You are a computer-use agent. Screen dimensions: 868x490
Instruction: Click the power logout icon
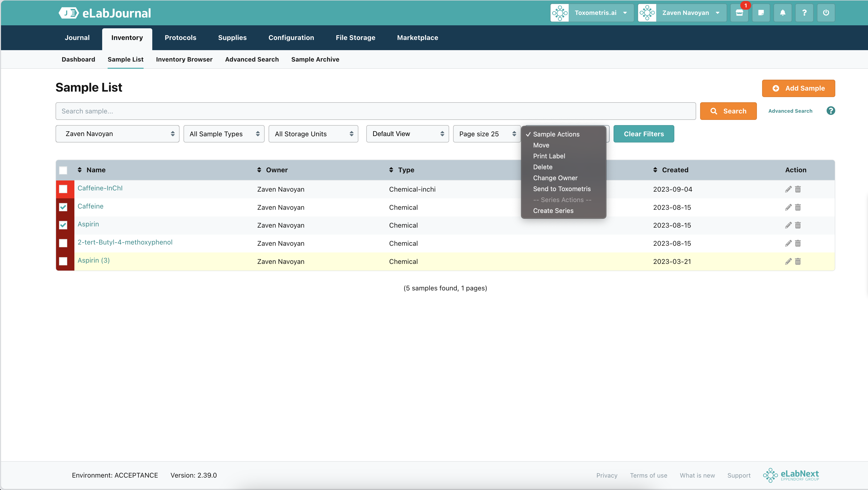coord(826,13)
